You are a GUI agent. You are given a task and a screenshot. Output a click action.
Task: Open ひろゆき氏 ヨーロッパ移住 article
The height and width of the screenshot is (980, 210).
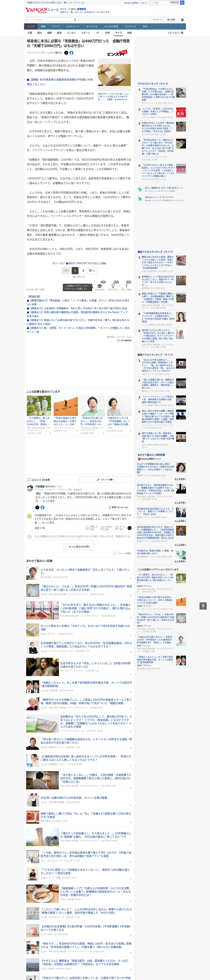85,571
